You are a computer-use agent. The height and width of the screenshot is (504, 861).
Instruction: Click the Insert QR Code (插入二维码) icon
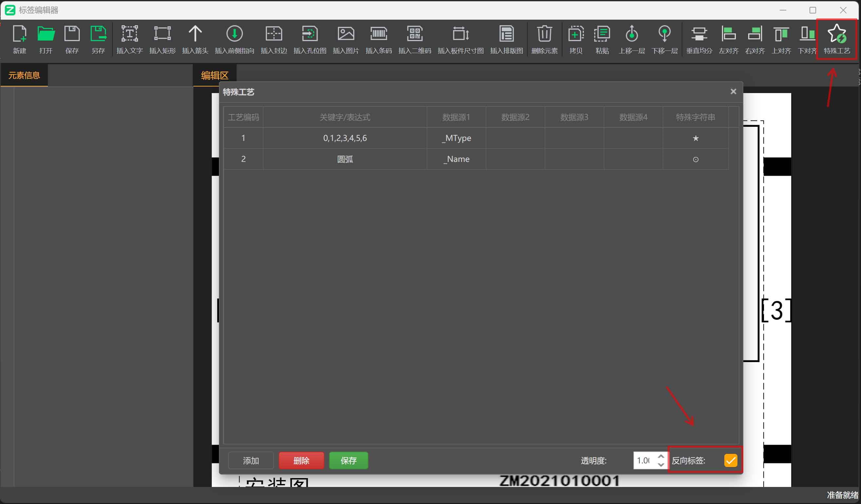coord(415,34)
